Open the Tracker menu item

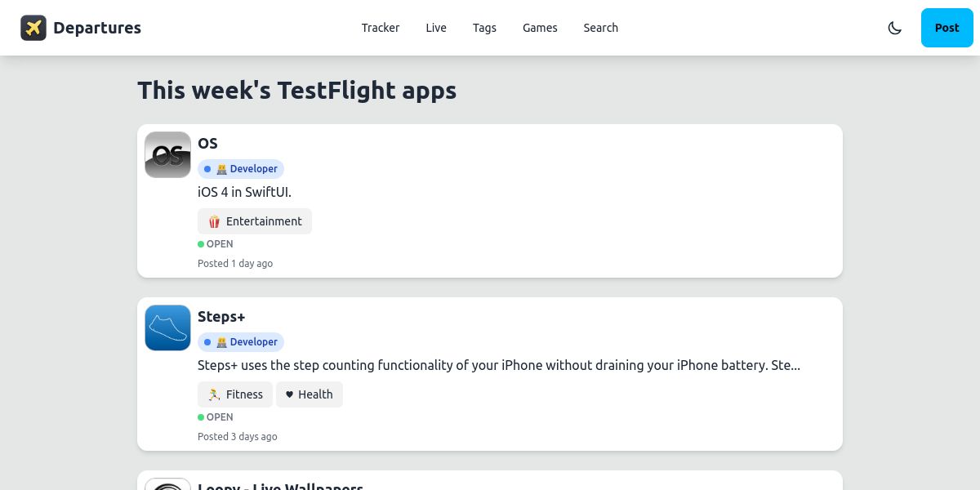point(381,28)
